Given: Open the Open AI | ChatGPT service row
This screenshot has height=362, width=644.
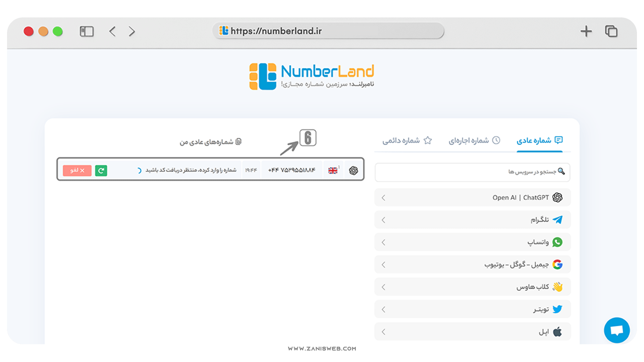Looking at the screenshot, I should (472, 197).
